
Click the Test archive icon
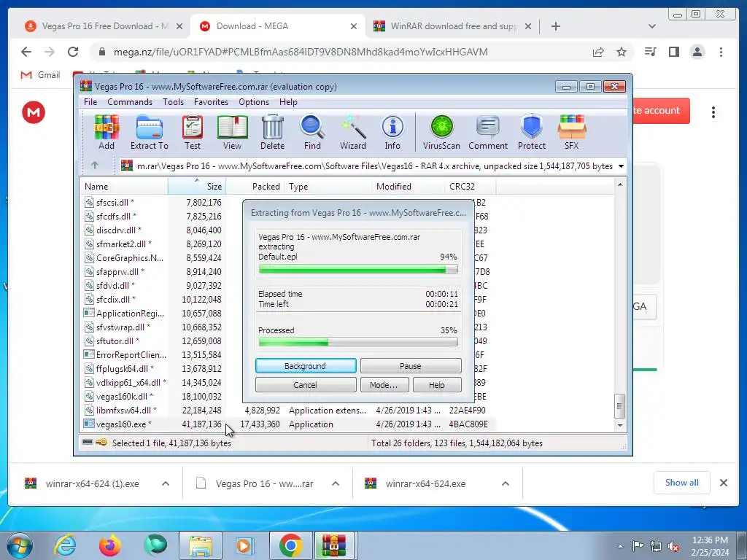click(x=193, y=133)
